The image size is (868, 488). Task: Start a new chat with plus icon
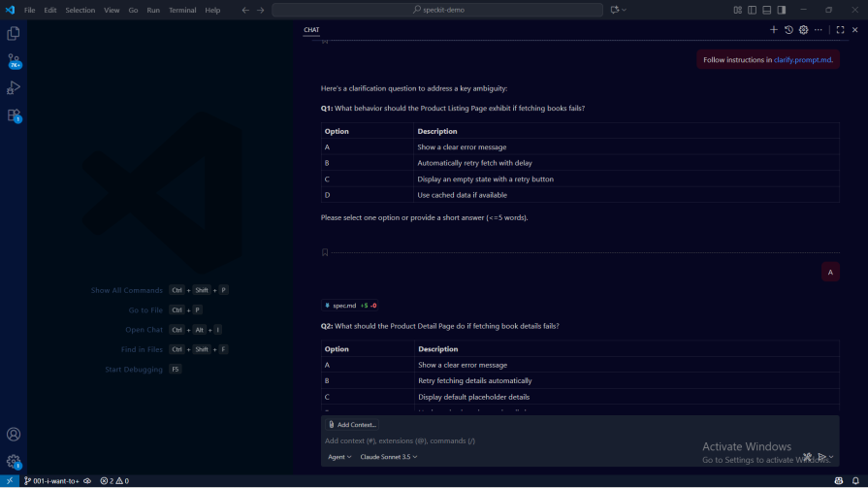click(774, 30)
